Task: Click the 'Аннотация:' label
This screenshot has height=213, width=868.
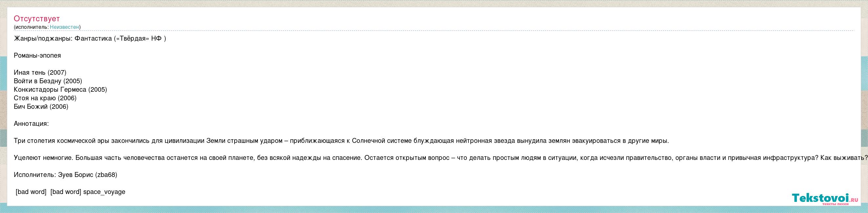Action: [31, 124]
